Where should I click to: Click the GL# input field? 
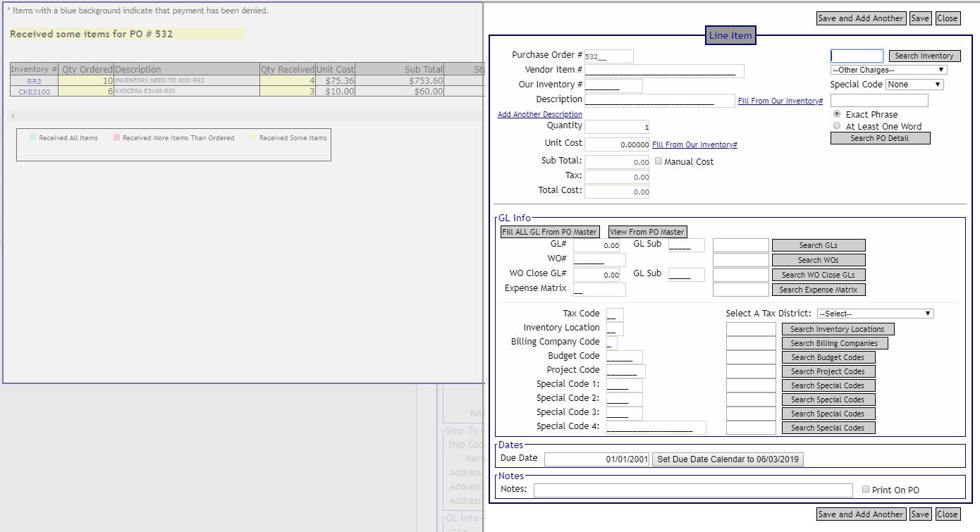point(596,245)
